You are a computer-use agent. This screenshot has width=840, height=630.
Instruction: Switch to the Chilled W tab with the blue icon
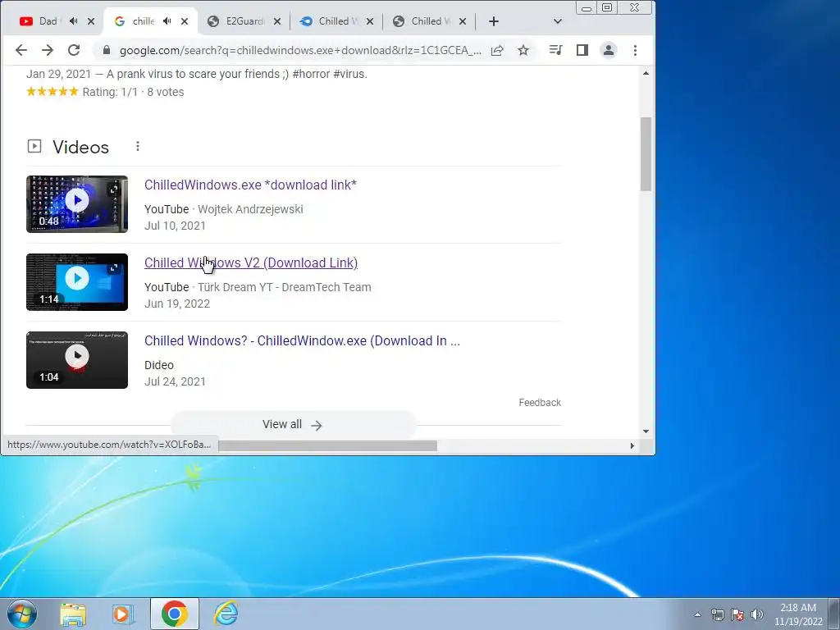click(x=337, y=21)
